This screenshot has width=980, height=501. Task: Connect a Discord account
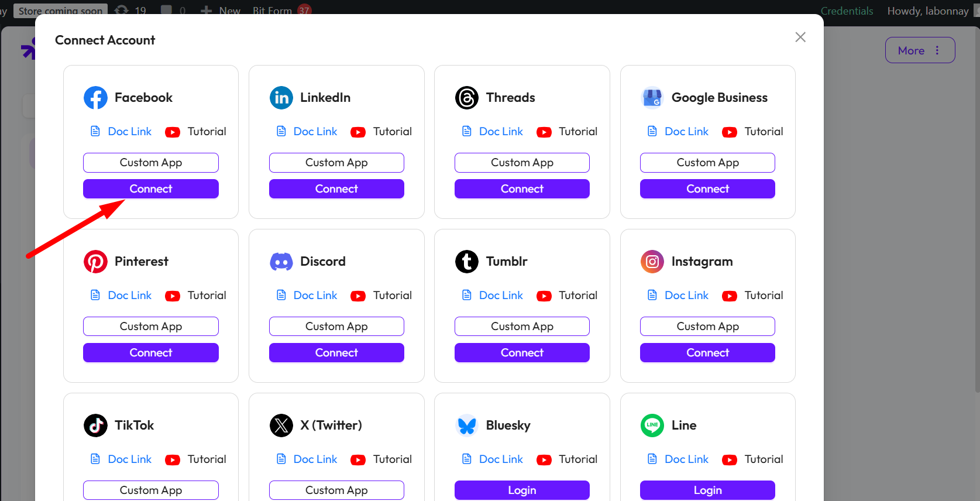pyautogui.click(x=336, y=353)
